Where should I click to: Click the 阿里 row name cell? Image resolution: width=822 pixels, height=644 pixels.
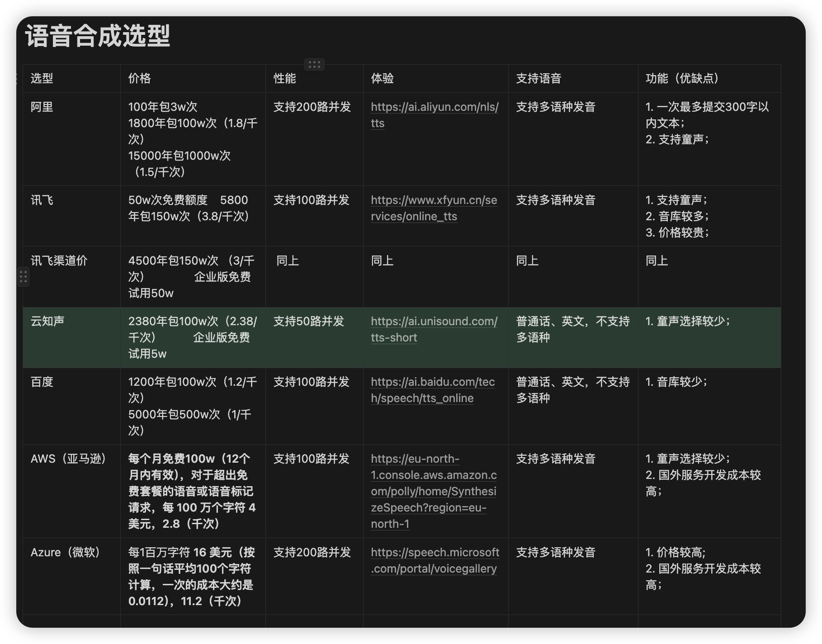point(71,139)
